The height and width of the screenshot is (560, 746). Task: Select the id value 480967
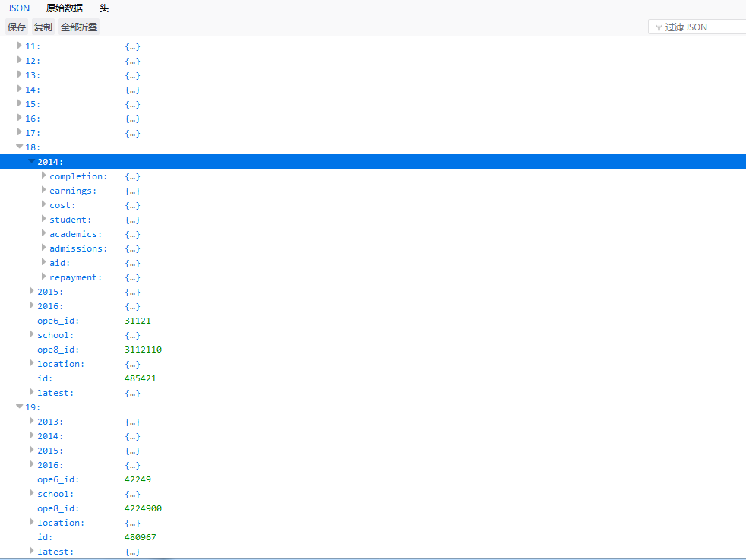(141, 538)
